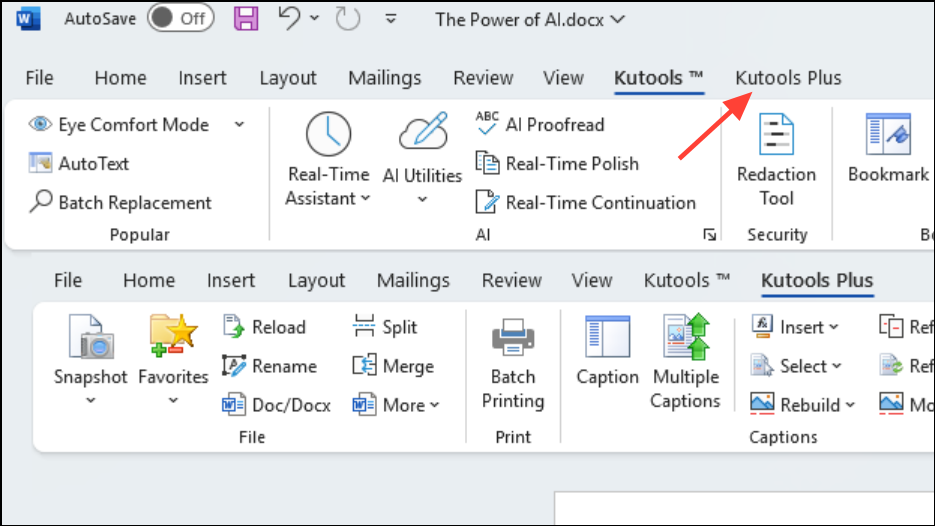Switch to Home tab in upper ribbon
935x526 pixels.
point(120,78)
